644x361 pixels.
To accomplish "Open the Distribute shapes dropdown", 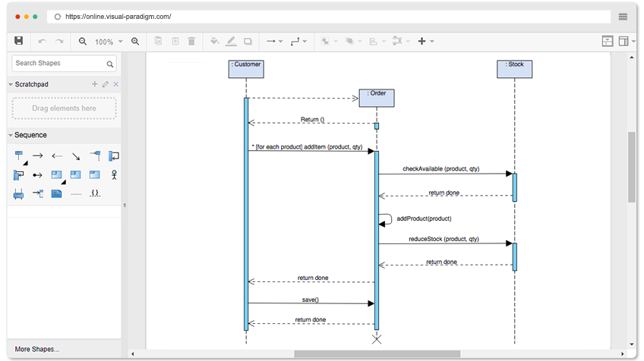I will click(x=401, y=42).
